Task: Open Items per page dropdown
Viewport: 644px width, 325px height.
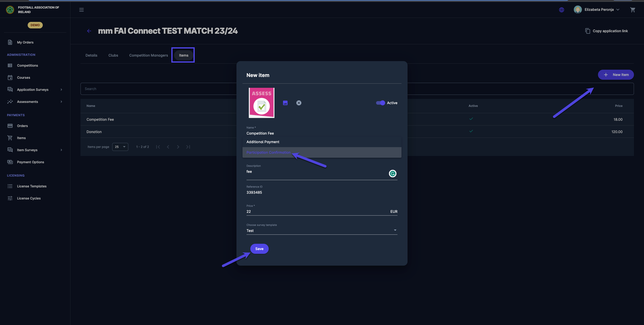Action: 120,147
